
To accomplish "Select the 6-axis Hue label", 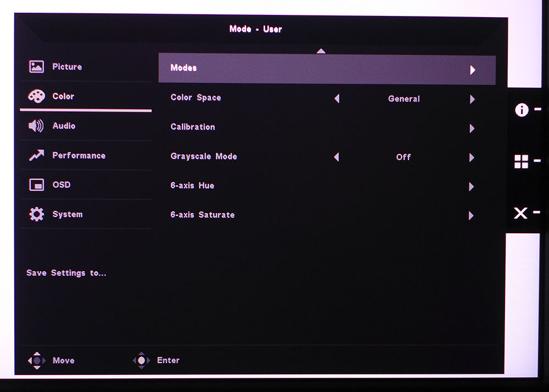I will point(192,186).
